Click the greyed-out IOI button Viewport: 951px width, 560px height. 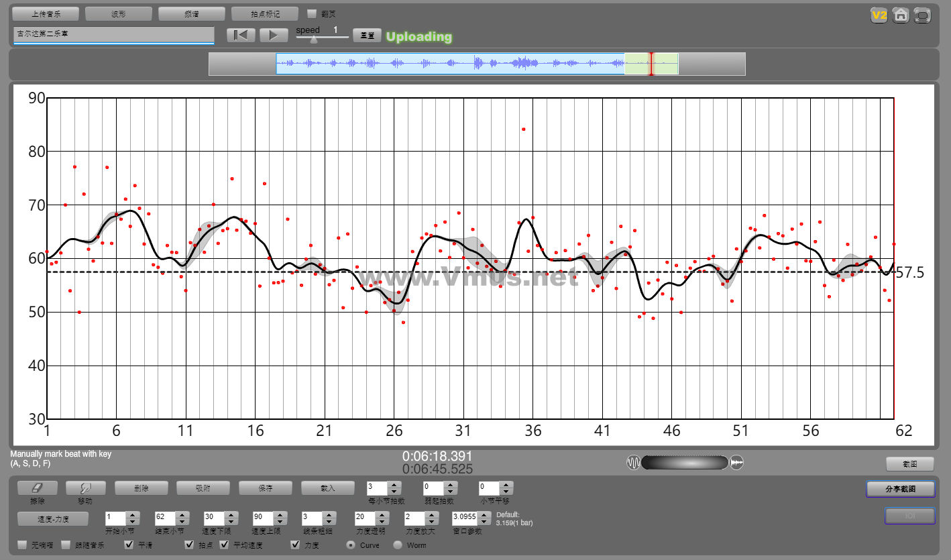[909, 516]
